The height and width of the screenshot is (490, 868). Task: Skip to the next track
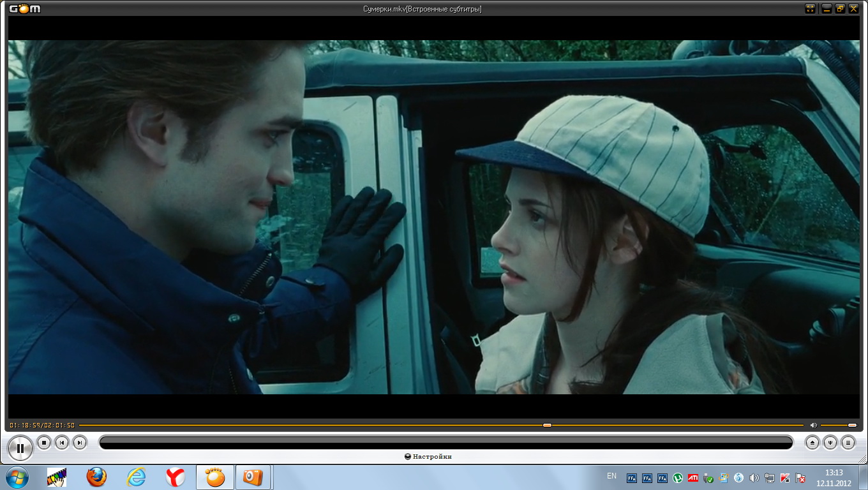coord(80,442)
